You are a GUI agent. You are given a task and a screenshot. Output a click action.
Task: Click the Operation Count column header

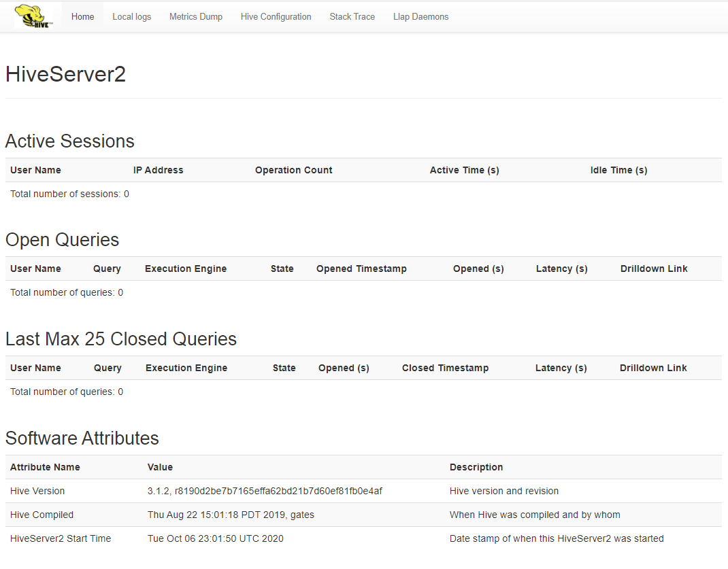[294, 170]
